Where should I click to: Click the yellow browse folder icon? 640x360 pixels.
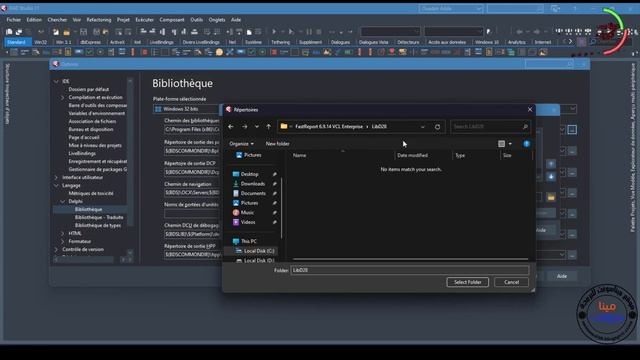tap(551, 198)
